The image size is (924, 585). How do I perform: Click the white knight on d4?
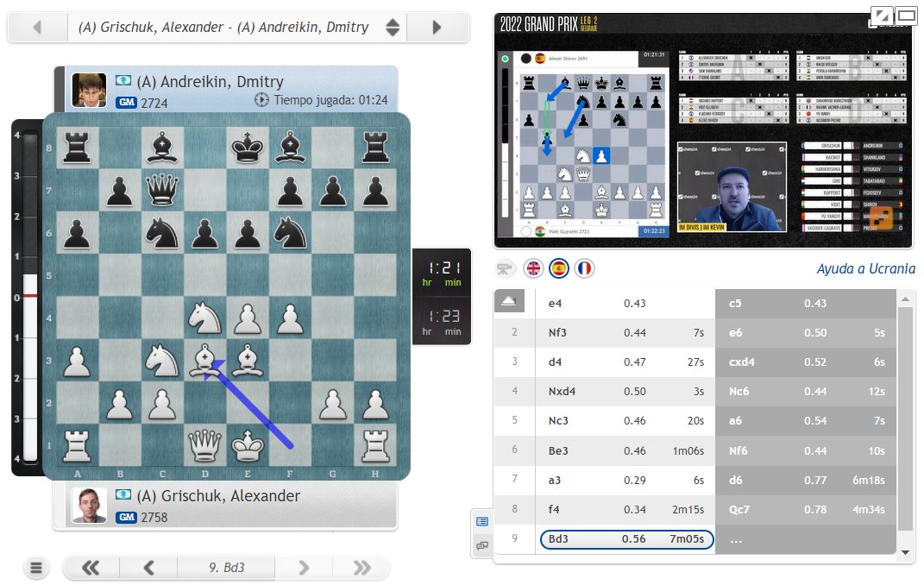pos(204,318)
